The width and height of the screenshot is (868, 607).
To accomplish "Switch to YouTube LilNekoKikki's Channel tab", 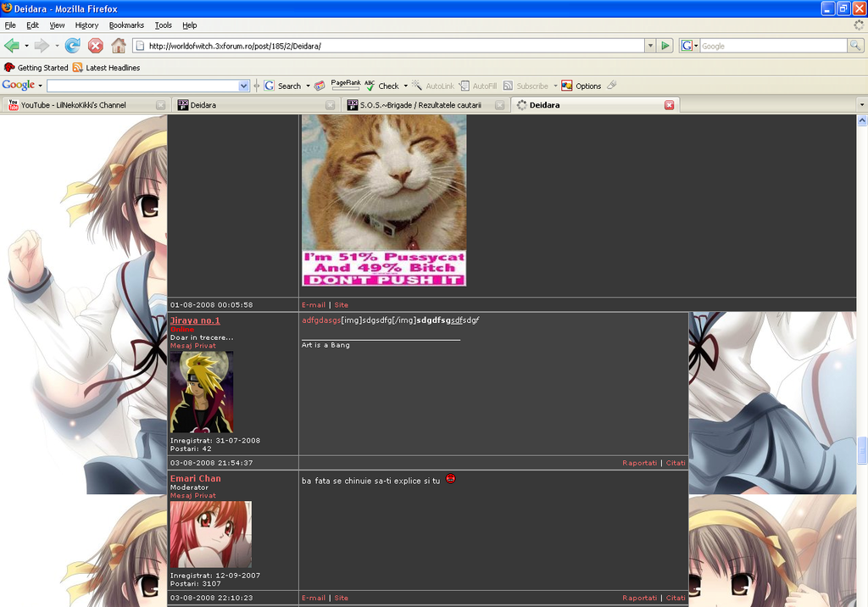I will click(86, 105).
